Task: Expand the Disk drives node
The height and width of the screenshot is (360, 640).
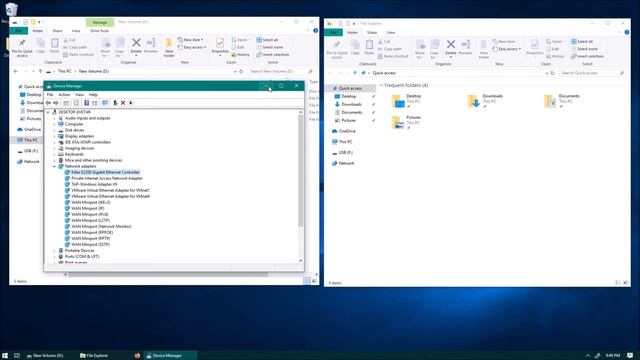Action: coord(54,130)
